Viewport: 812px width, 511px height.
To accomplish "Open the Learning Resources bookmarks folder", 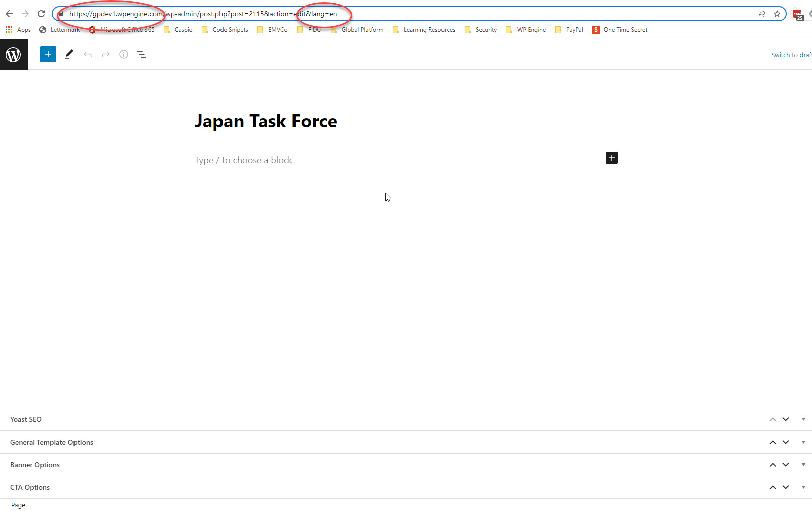I will click(424, 30).
